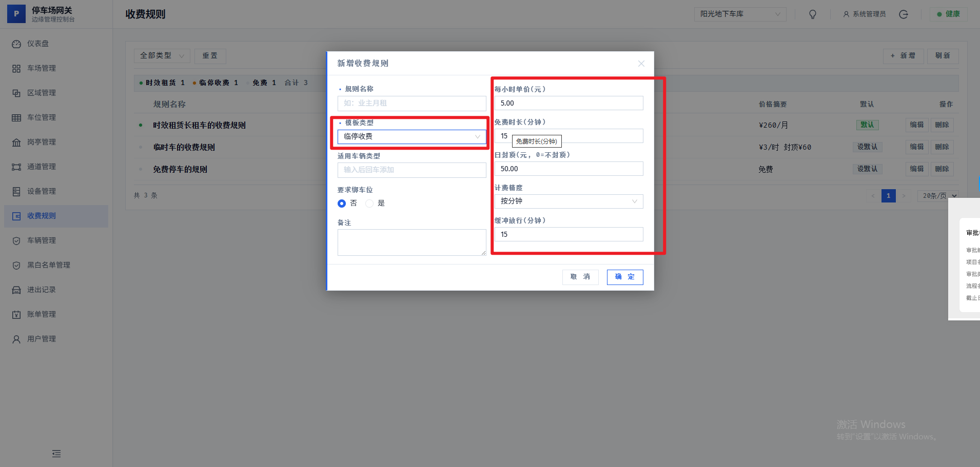Click the 确定 confirm button
980x467 pixels.
[x=624, y=277]
